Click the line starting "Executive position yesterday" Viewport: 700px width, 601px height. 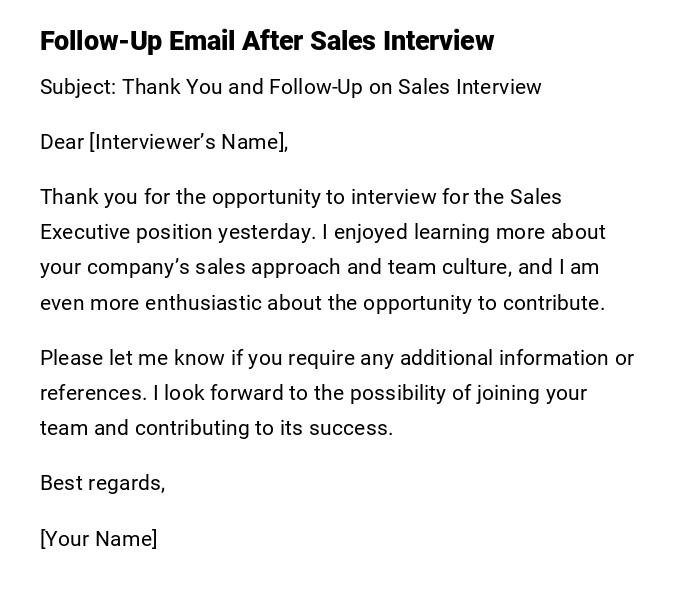coord(322,232)
